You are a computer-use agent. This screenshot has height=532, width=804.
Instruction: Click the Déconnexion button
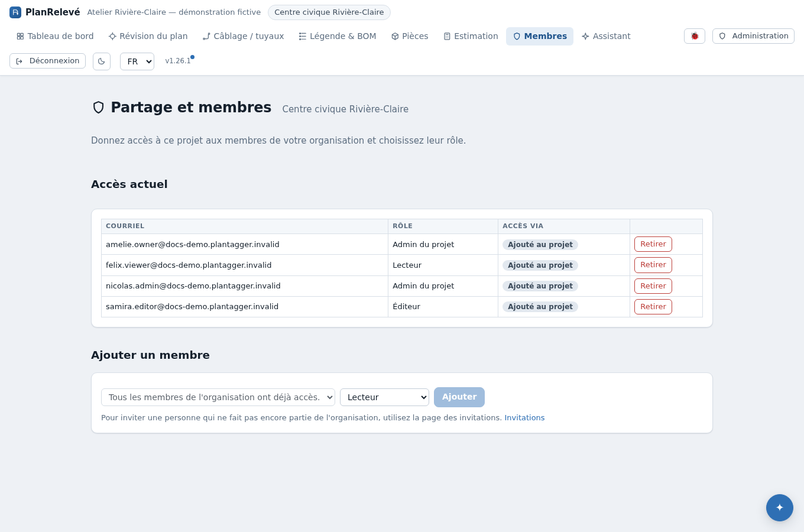coord(47,61)
